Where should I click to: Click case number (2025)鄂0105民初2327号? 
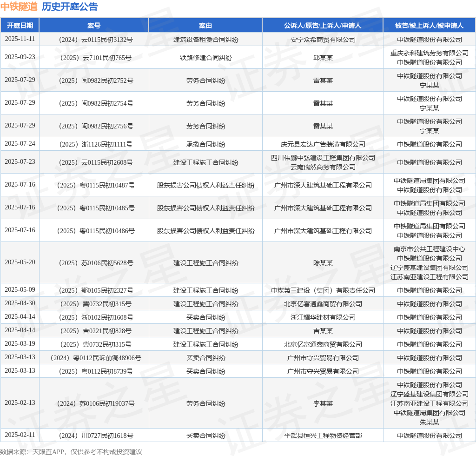(x=96, y=290)
